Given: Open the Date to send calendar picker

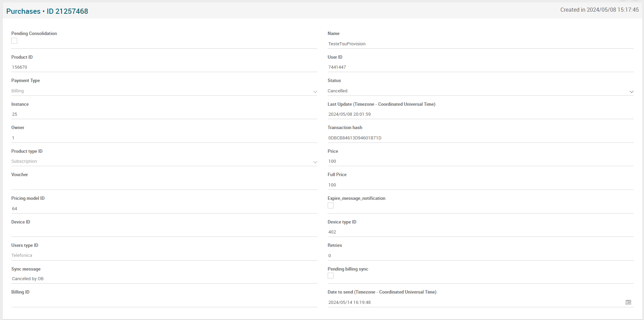Looking at the screenshot, I should 628,302.
